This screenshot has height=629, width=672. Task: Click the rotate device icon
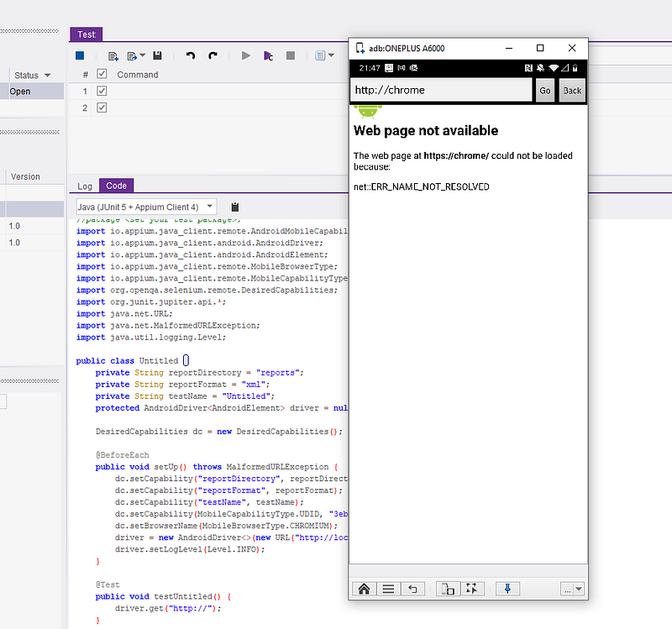point(448,589)
